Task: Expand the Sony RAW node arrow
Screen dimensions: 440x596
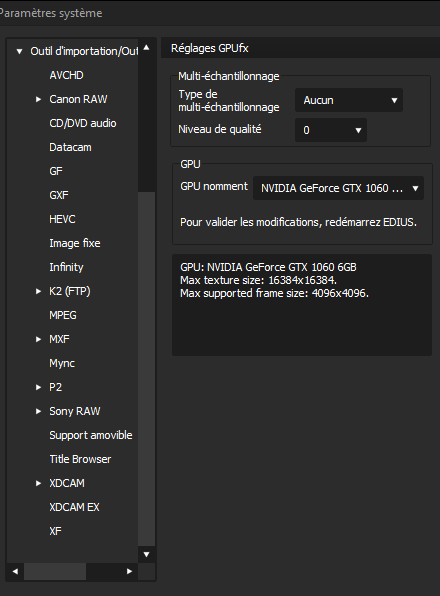Action: 38,411
